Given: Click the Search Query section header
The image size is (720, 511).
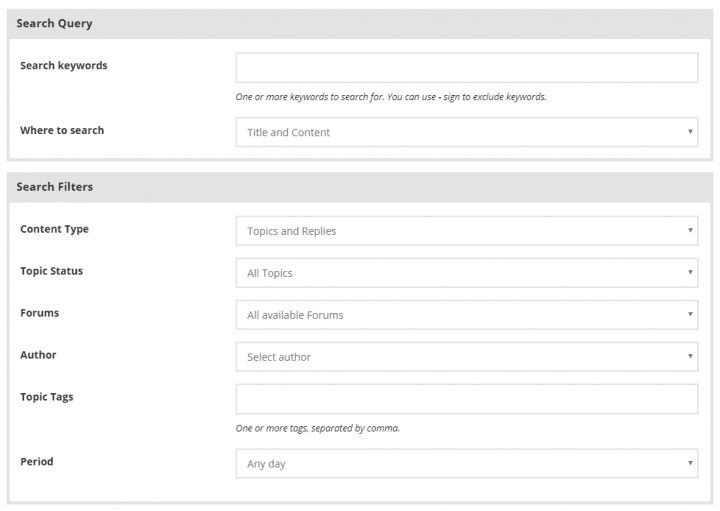Looking at the screenshot, I should tap(360, 24).
